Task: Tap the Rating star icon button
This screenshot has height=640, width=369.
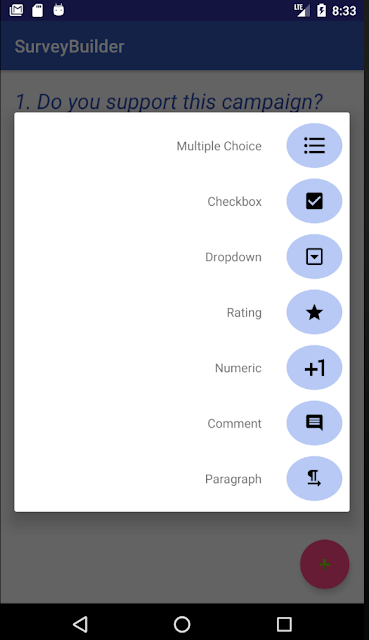Action: point(314,312)
